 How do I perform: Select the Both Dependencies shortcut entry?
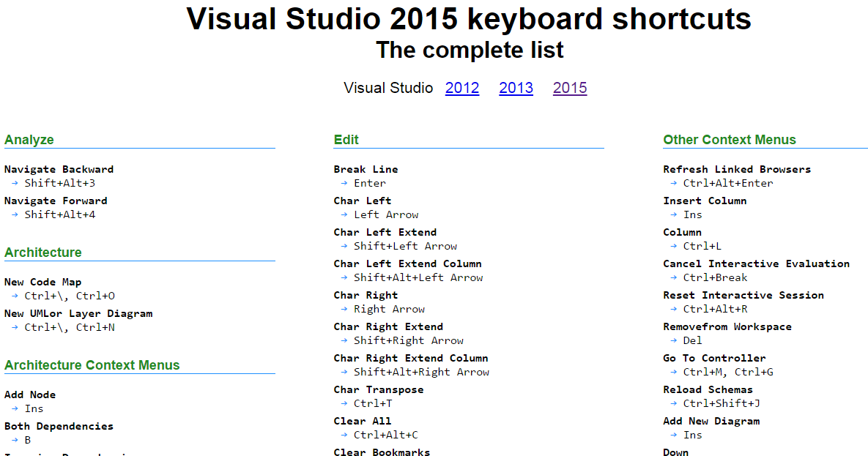click(58, 426)
